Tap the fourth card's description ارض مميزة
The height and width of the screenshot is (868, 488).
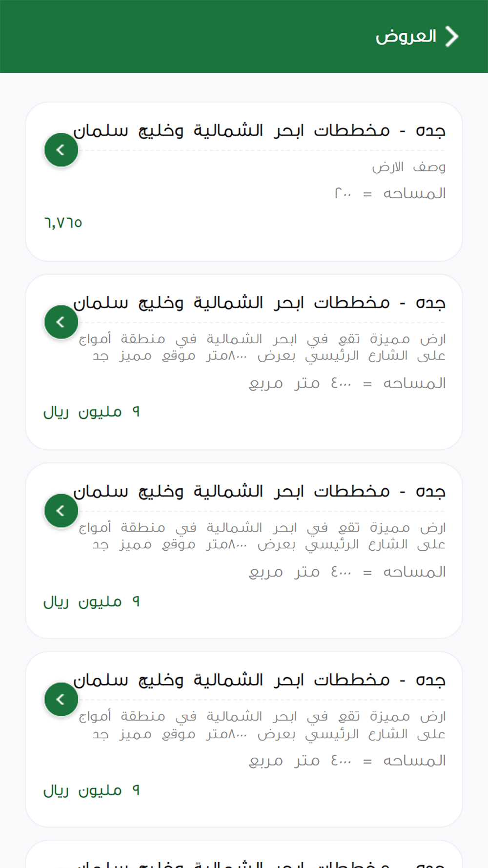262,725
